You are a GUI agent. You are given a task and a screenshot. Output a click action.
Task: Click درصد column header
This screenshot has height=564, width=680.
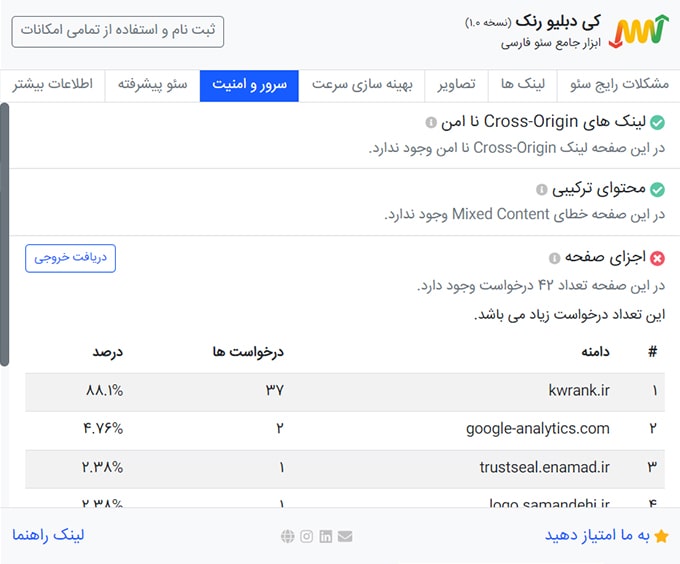click(108, 352)
